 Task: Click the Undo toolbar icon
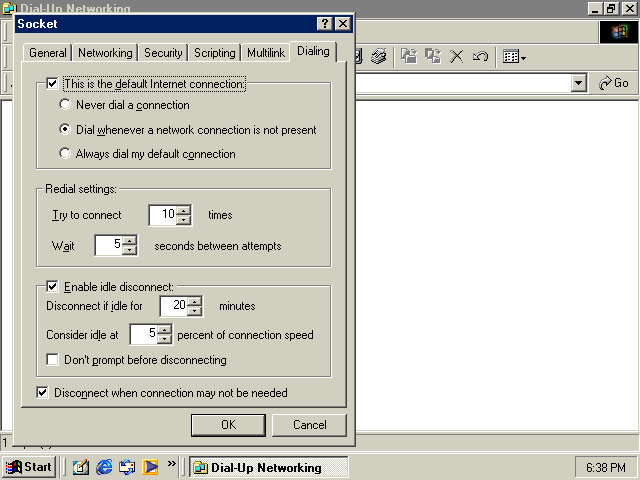(480, 57)
